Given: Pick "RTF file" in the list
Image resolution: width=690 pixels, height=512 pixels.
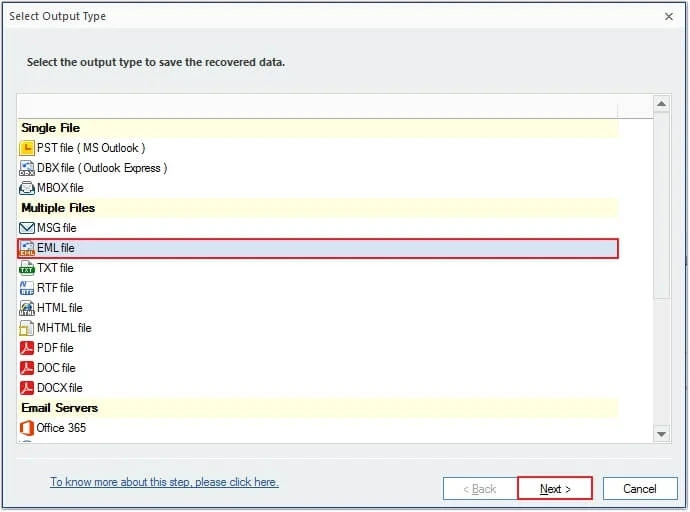Looking at the screenshot, I should tap(55, 288).
